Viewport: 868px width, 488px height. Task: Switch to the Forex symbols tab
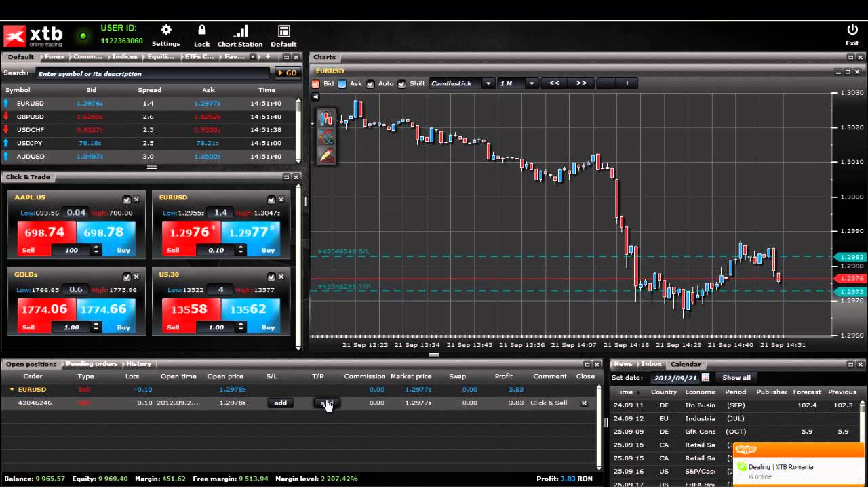[54, 57]
